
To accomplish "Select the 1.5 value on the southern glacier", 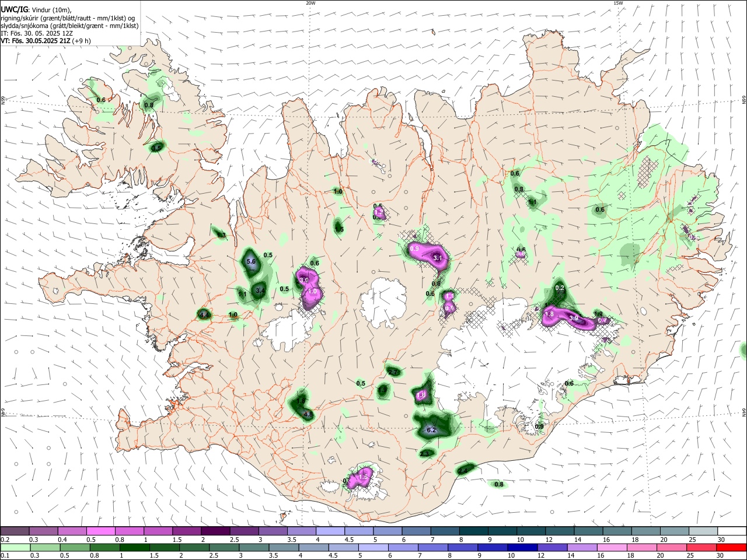I will [364, 477].
